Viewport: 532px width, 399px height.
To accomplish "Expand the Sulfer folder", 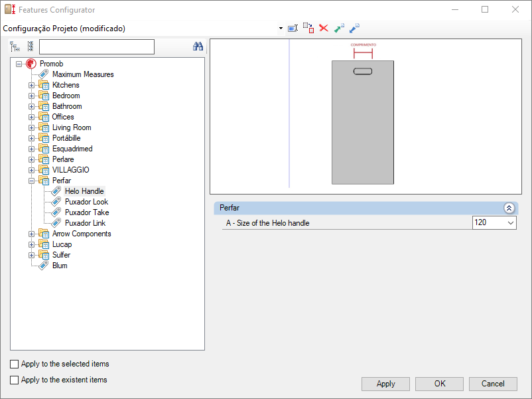I will [32, 256].
